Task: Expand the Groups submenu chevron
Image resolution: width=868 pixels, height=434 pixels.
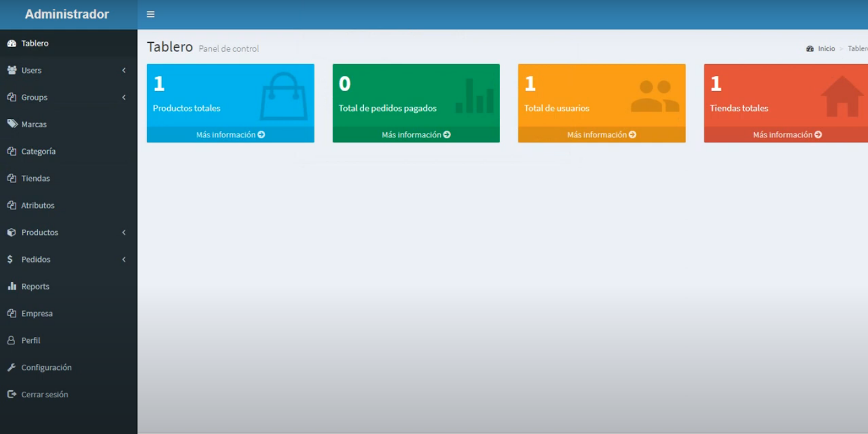Action: (124, 97)
